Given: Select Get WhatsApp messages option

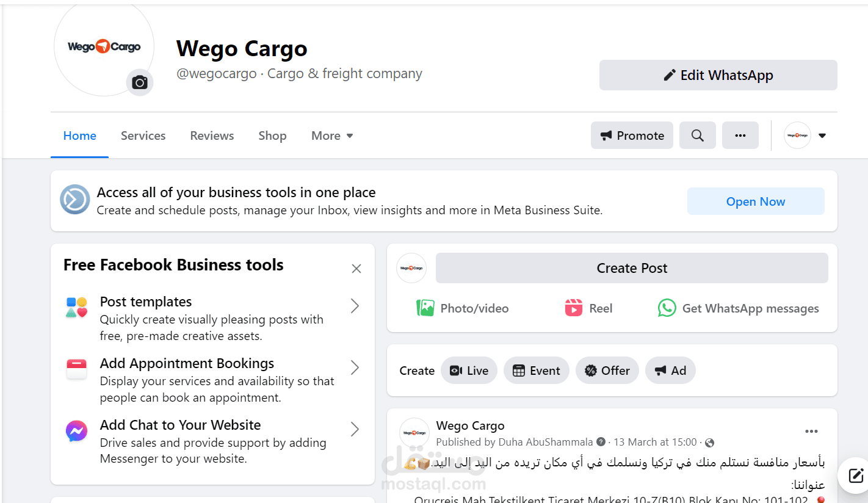Looking at the screenshot, I should click(x=738, y=308).
